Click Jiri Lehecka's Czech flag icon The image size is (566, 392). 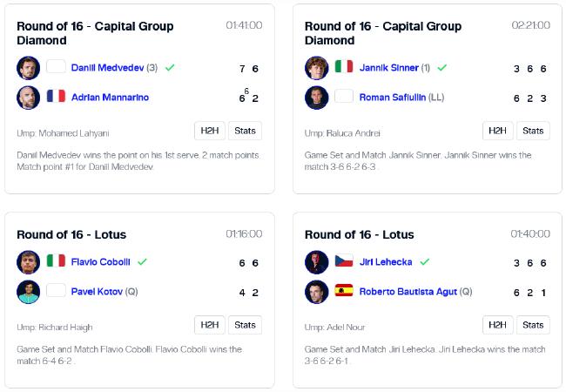pos(344,260)
